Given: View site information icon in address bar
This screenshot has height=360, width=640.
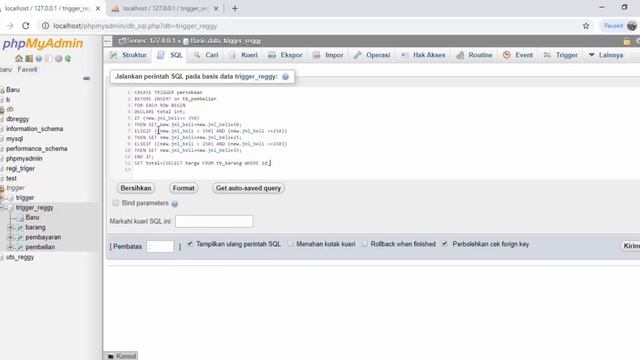Looking at the screenshot, I should (x=45, y=26).
